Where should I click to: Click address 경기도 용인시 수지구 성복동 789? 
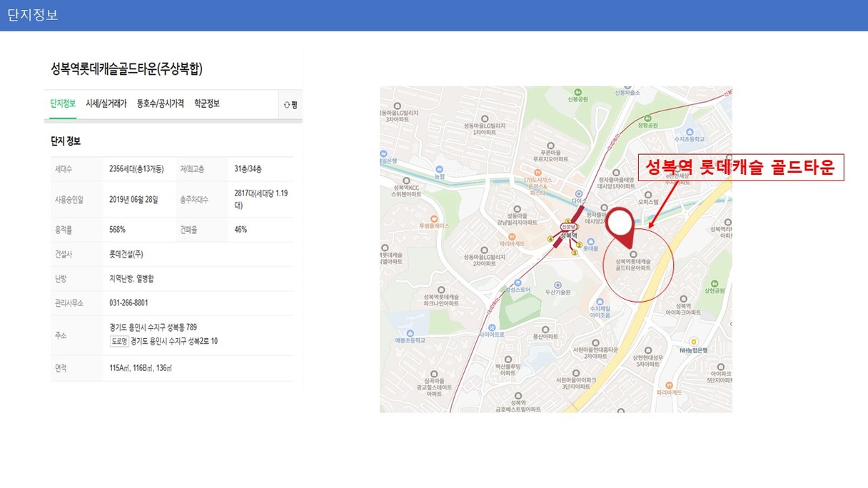click(x=153, y=327)
